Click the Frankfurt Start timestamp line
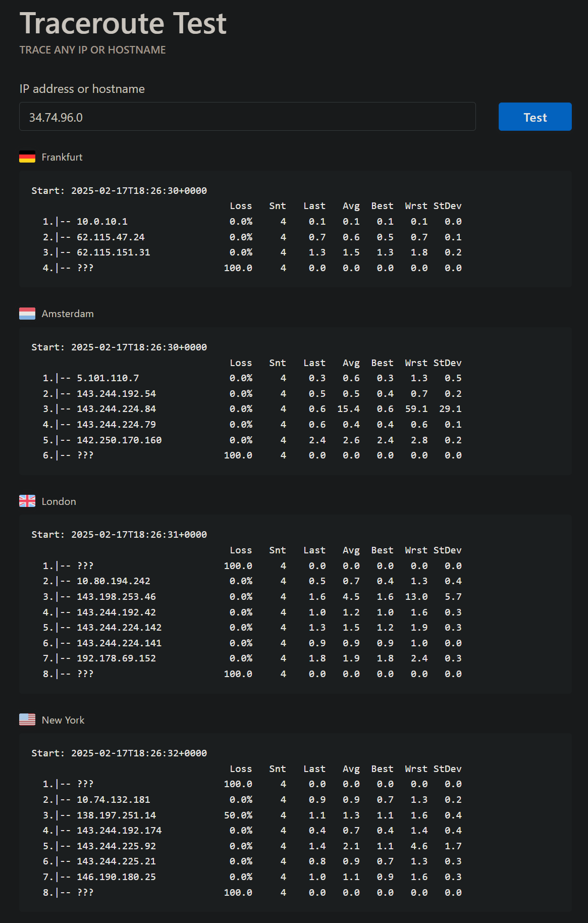The height and width of the screenshot is (923, 588). (x=119, y=191)
